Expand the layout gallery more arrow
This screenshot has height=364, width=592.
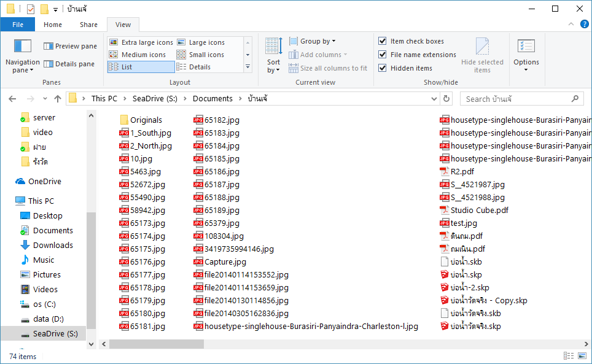(248, 67)
